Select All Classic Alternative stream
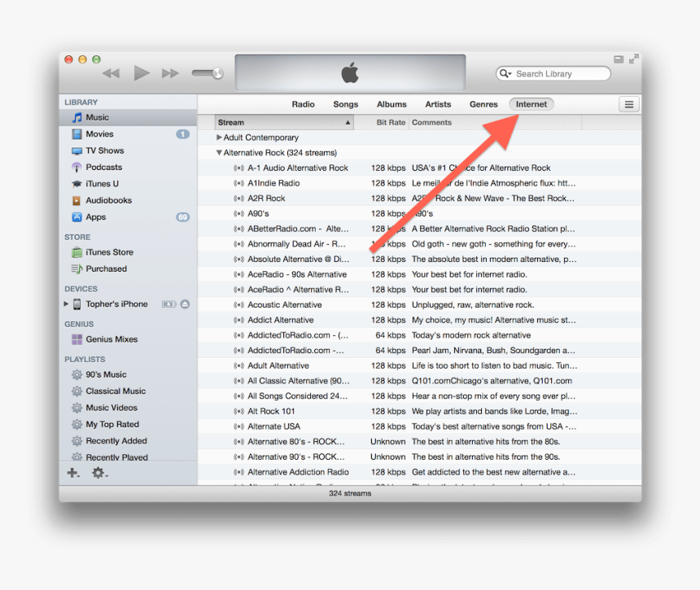The width and height of the screenshot is (700, 590). (x=420, y=381)
